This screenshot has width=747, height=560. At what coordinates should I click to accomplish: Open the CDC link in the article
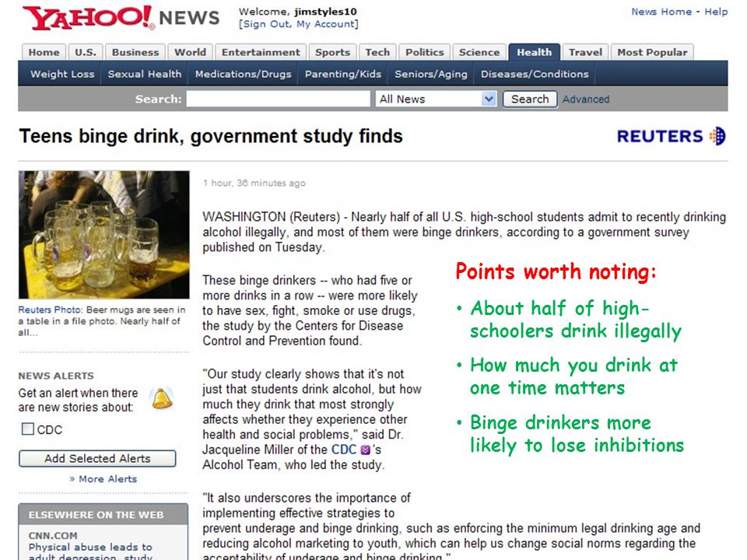pyautogui.click(x=344, y=450)
